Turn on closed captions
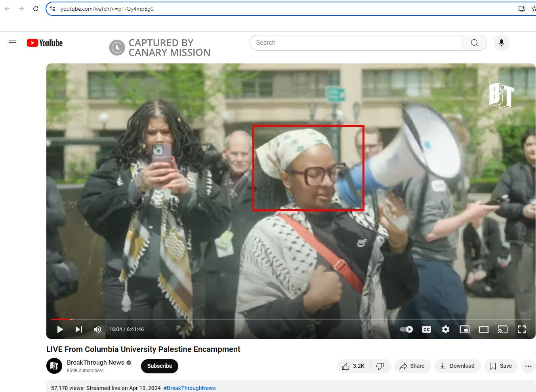 coord(427,329)
